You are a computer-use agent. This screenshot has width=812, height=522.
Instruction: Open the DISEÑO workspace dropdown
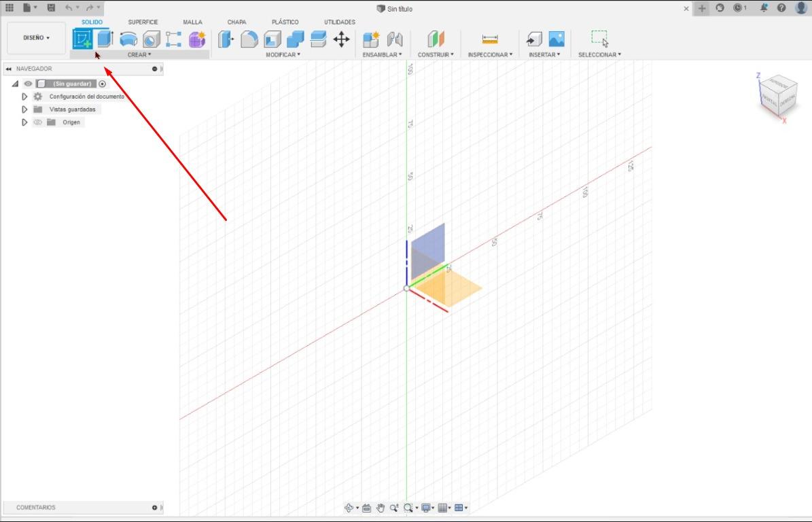36,38
